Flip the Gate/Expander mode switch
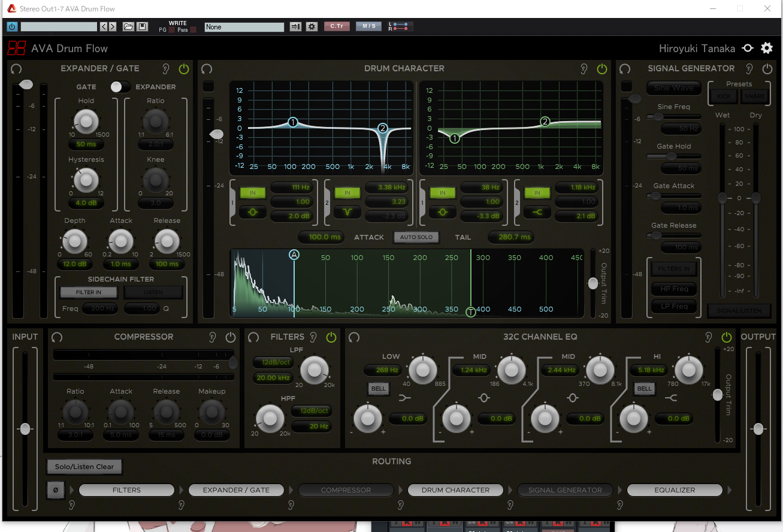 pos(120,87)
